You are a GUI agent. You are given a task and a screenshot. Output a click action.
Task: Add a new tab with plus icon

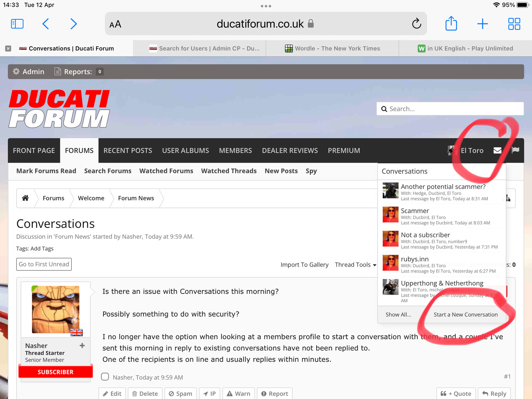click(x=482, y=24)
